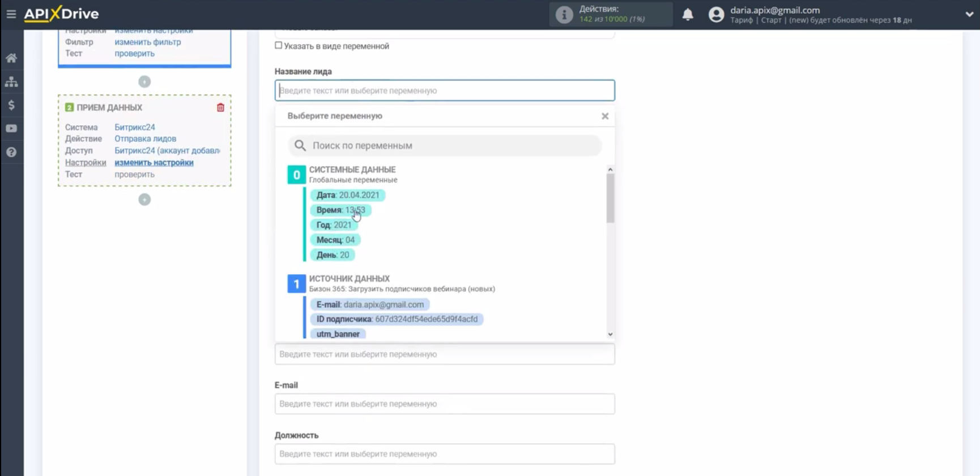Open 'Отправка лидов' action link
The width and height of the screenshot is (980, 476).
click(145, 139)
